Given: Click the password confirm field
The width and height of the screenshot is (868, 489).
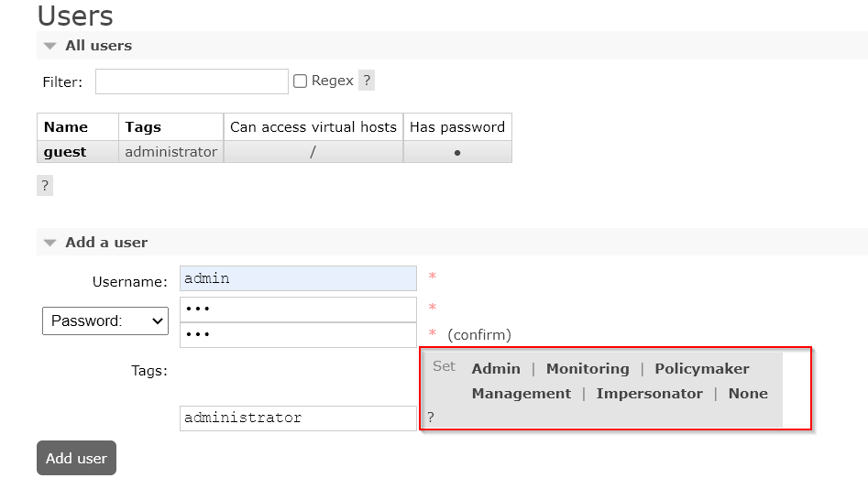Looking at the screenshot, I should pyautogui.click(x=298, y=335).
